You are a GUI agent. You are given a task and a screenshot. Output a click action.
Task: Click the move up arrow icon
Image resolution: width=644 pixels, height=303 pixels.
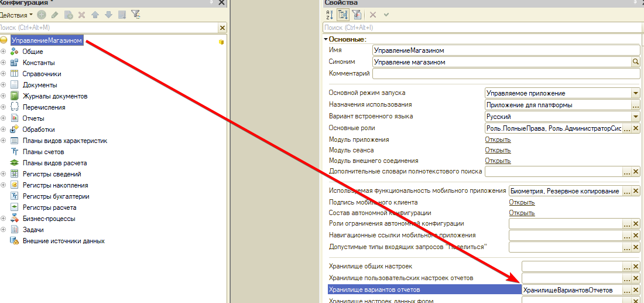[95, 14]
